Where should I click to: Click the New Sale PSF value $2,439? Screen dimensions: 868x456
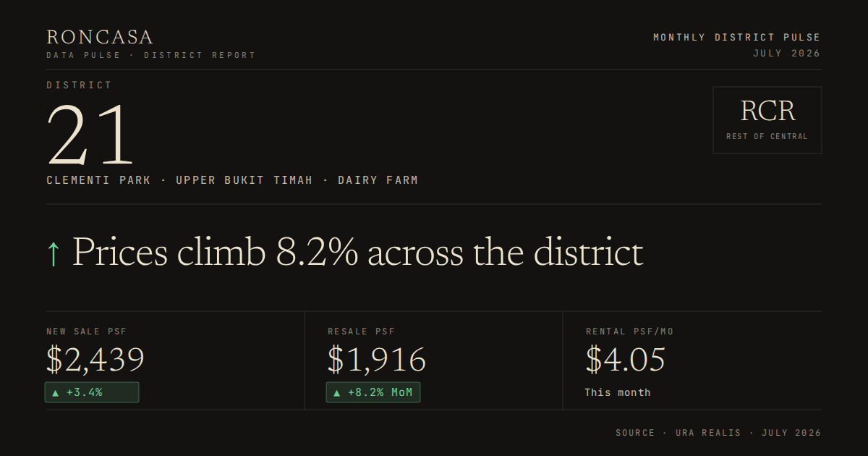[95, 360]
